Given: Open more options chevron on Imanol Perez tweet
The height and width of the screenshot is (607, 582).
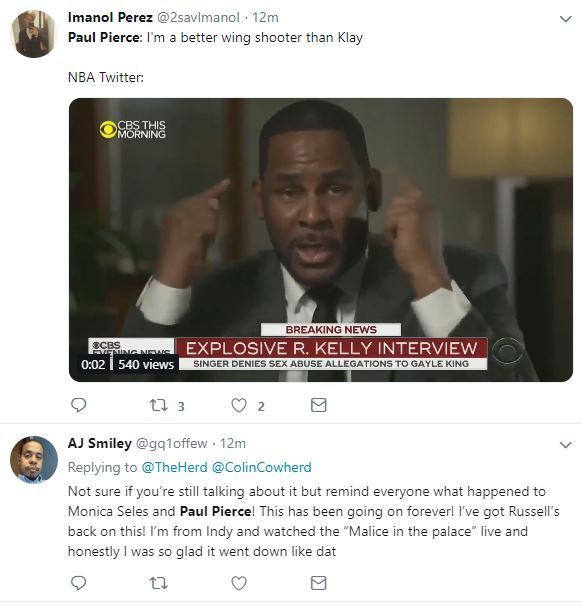Looking at the screenshot, I should [x=566, y=19].
